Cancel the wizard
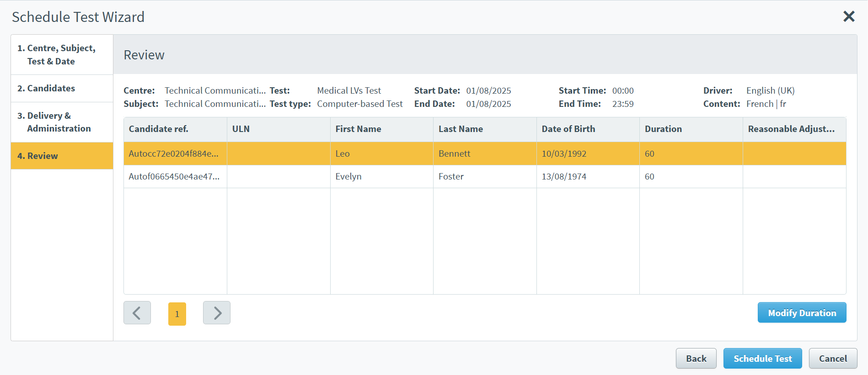 coord(832,359)
